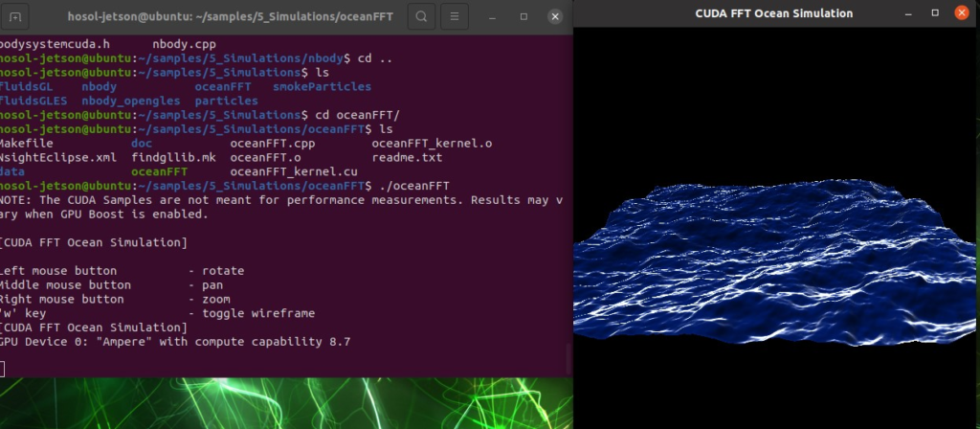
Task: Click the './oceanFFT' command text
Action: (413, 187)
